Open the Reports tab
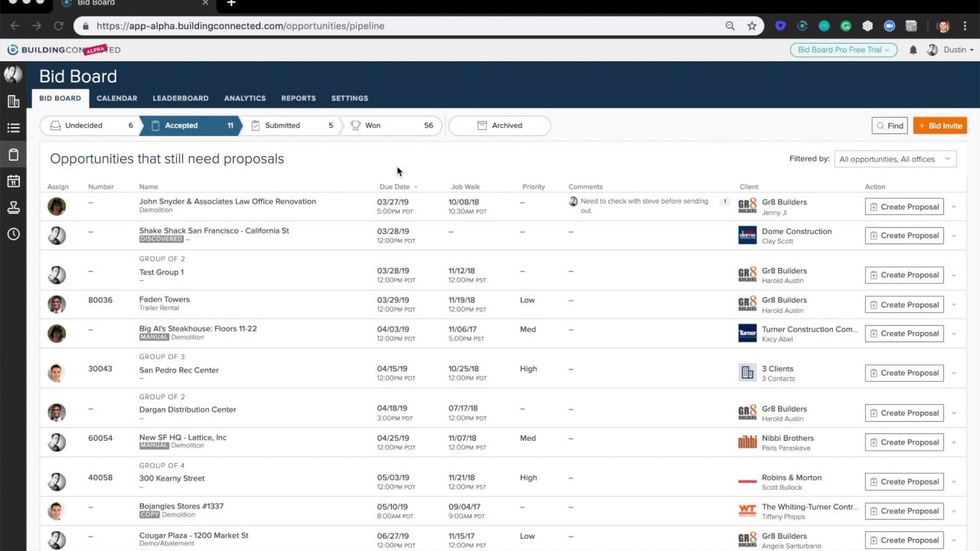980x551 pixels. tap(299, 98)
